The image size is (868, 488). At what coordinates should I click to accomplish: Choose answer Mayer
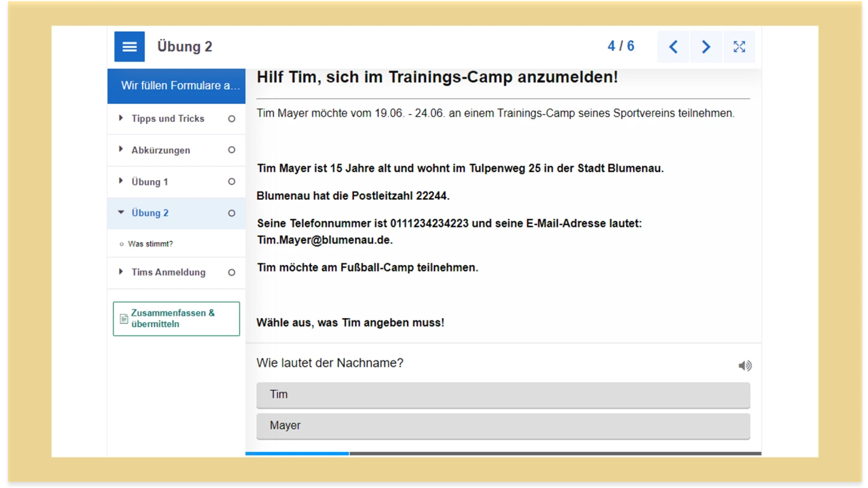503,426
